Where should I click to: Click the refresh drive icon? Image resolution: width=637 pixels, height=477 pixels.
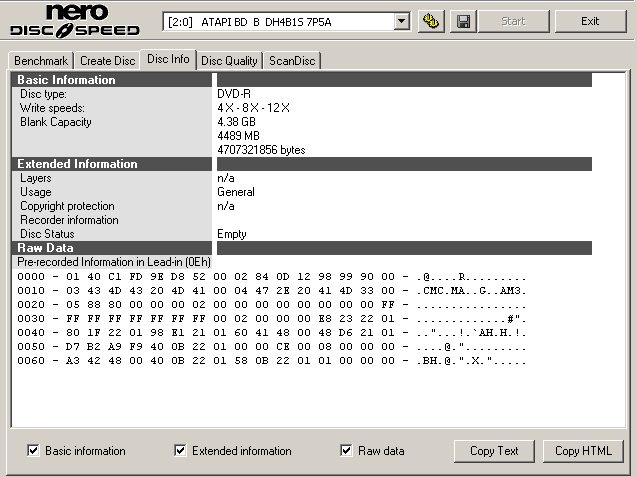(431, 21)
